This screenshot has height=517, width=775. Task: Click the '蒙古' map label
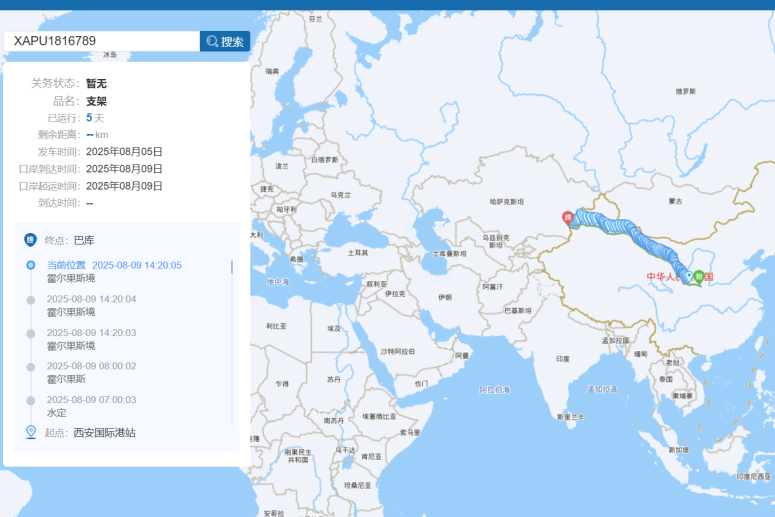click(x=676, y=201)
